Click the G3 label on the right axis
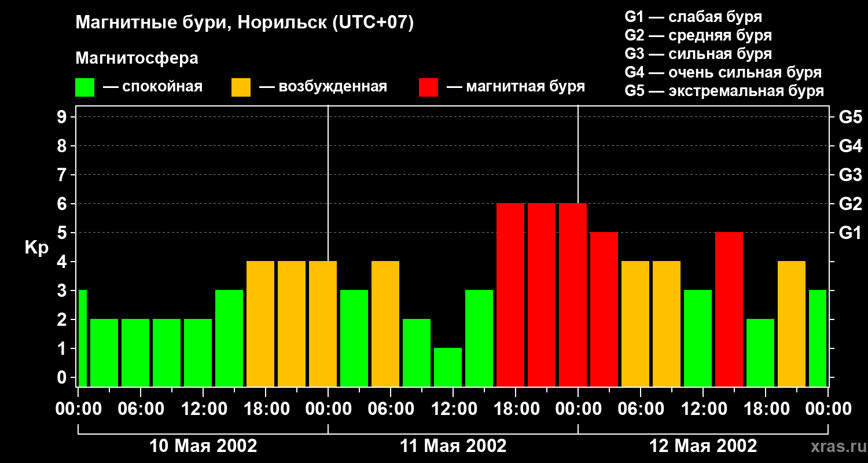Screen dimensions: 868x463 pos(850,175)
